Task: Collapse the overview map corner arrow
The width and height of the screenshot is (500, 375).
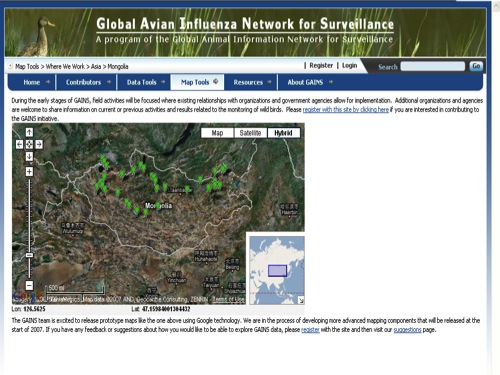Action: coord(301,301)
